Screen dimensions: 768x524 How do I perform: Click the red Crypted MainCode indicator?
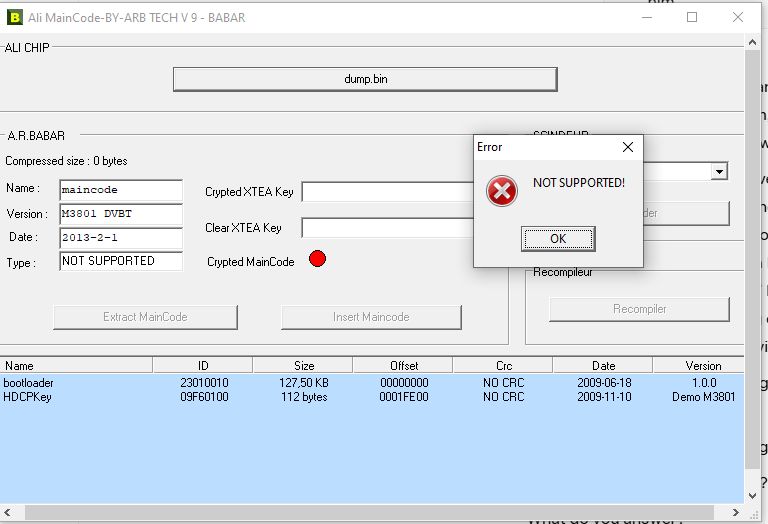click(x=317, y=259)
